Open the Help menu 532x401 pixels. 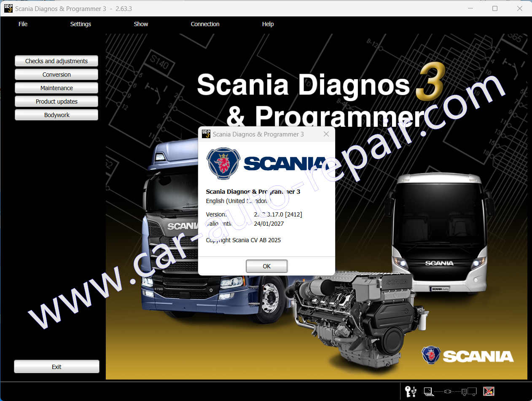268,24
